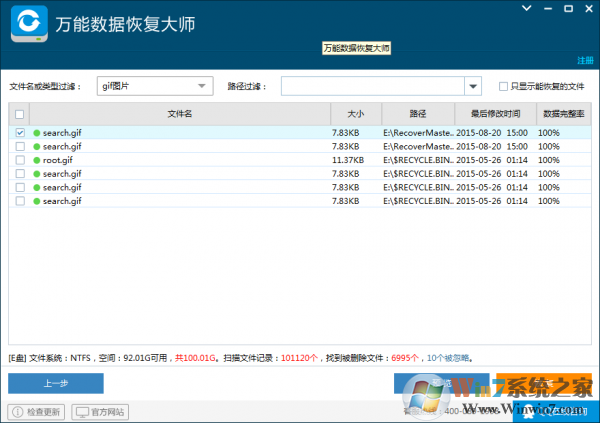The height and width of the screenshot is (423, 600).
Task: Click the 路径过滤 text input field
Action: click(x=372, y=87)
